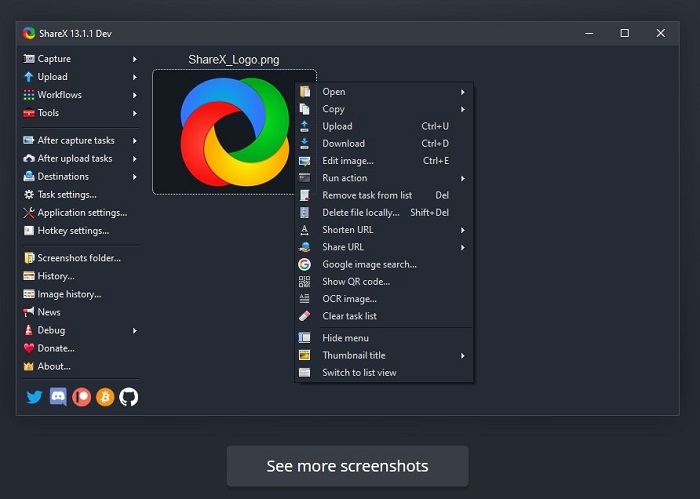Click the QR code icon in context menu
The image size is (700, 499).
304,282
